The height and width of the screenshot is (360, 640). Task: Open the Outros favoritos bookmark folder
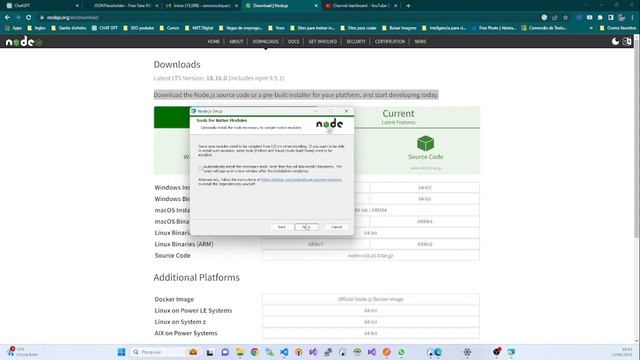(x=618, y=28)
